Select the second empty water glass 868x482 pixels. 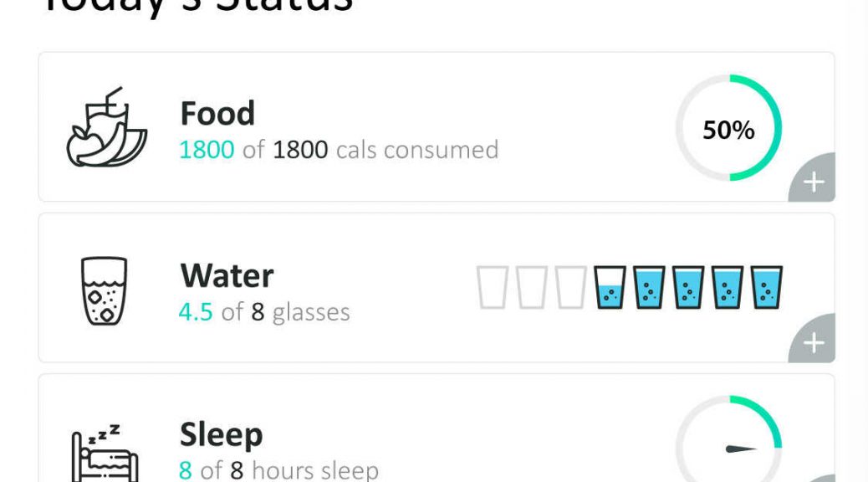pyautogui.click(x=532, y=287)
